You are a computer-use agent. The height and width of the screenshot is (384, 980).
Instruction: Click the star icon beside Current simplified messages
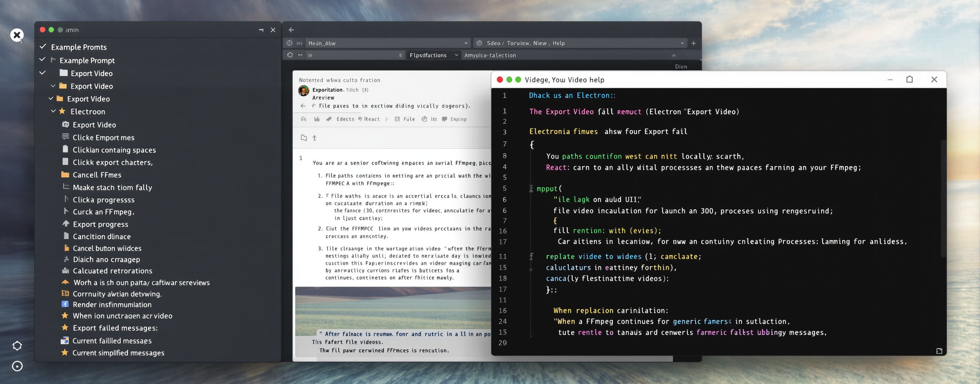[65, 352]
